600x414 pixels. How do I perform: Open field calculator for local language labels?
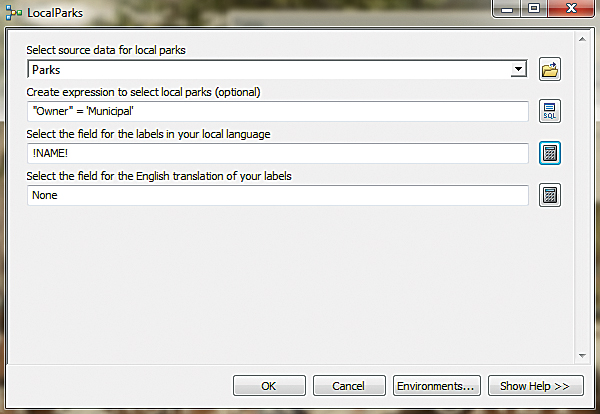(x=549, y=153)
